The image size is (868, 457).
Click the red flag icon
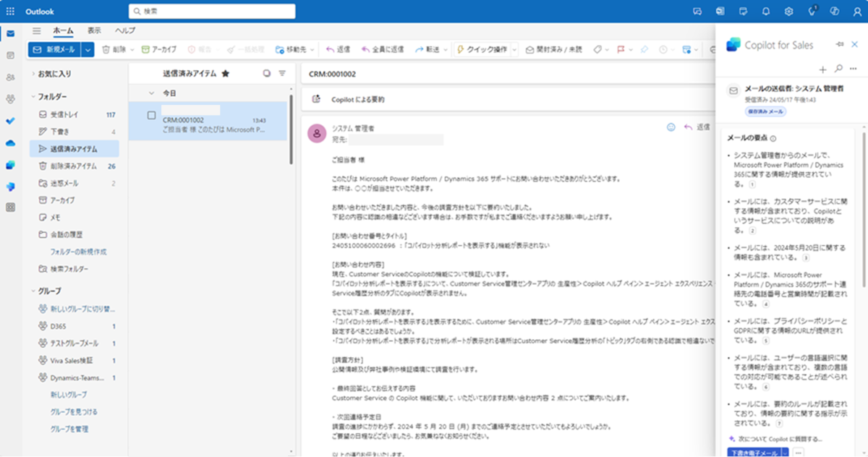tap(621, 49)
